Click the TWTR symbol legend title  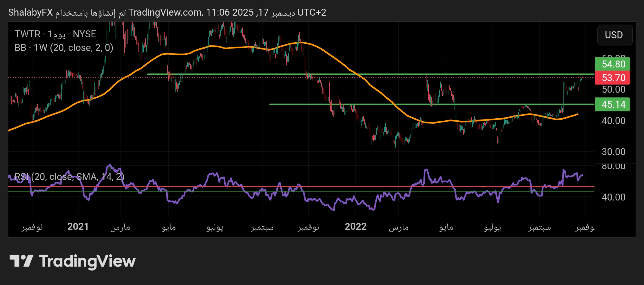click(x=55, y=34)
